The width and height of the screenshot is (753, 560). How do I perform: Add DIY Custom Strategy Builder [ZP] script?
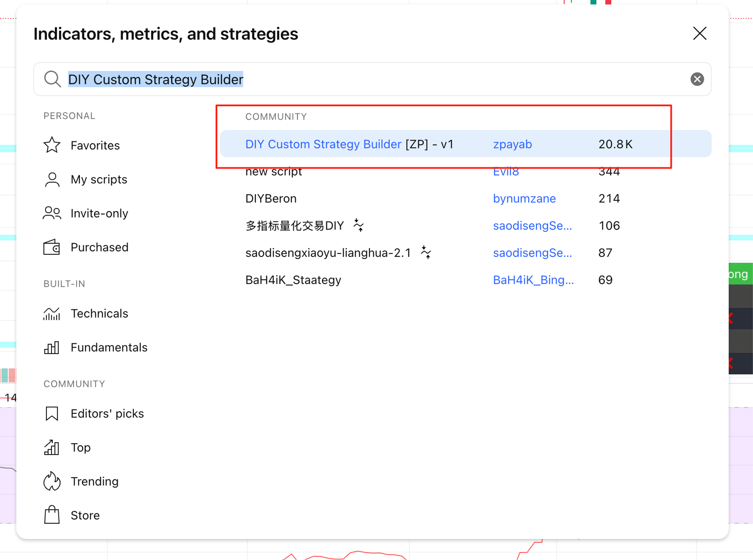tap(349, 144)
